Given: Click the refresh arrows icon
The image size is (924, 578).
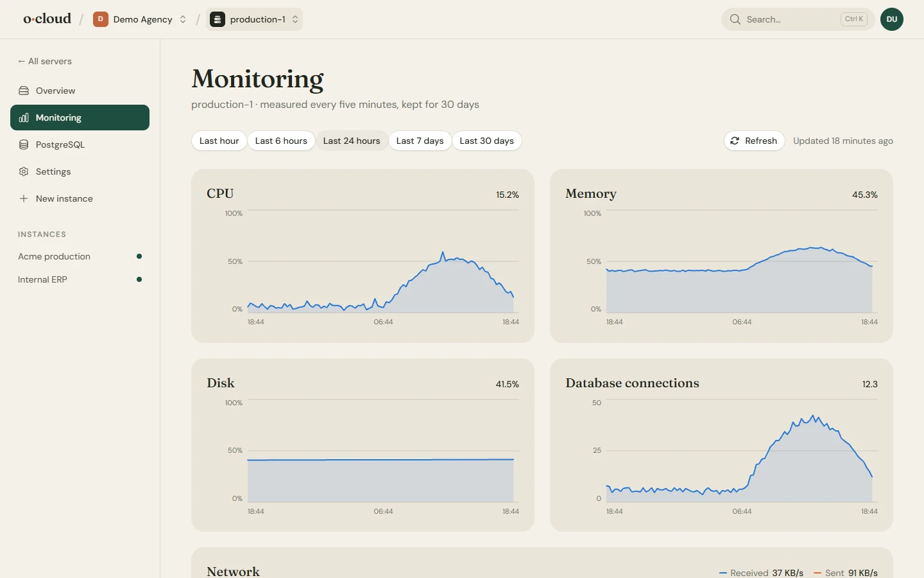Looking at the screenshot, I should [x=735, y=141].
